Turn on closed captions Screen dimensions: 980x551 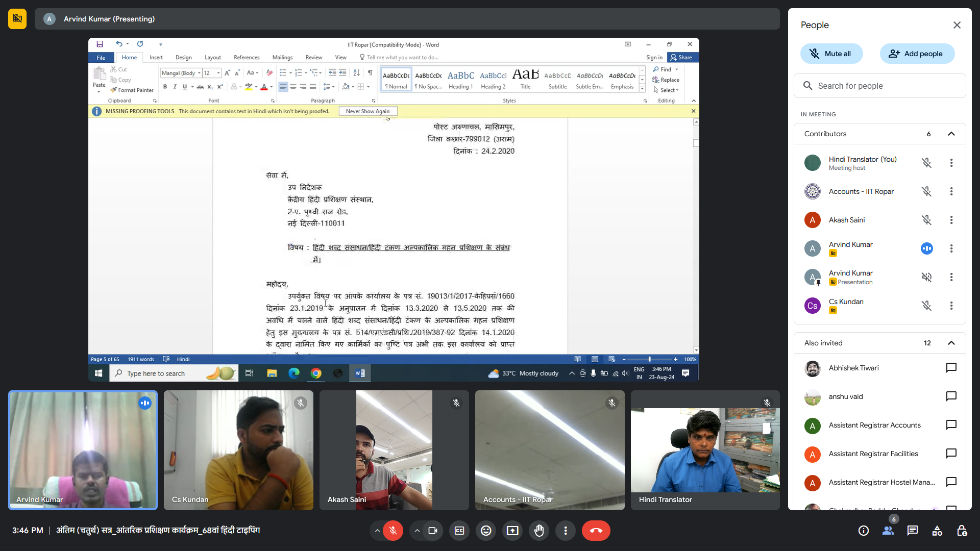[x=459, y=531]
